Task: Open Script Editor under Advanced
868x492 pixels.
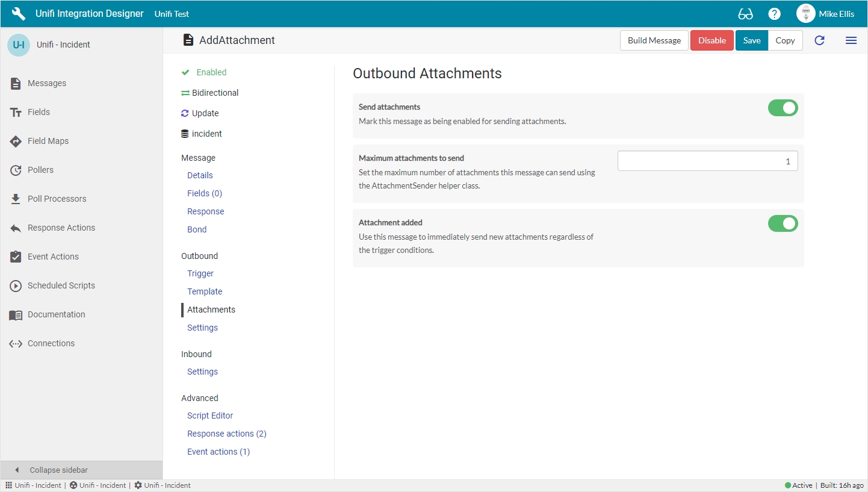Action: [210, 416]
